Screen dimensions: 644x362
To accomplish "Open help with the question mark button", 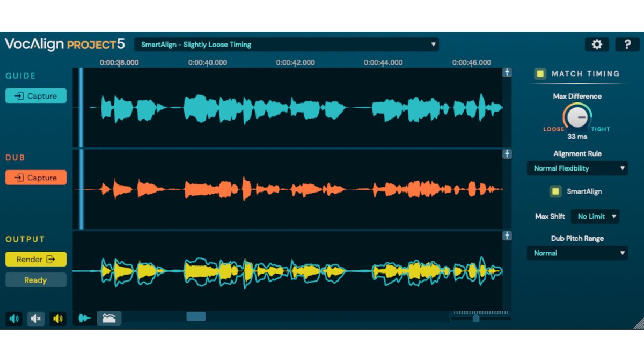I will click(x=627, y=45).
